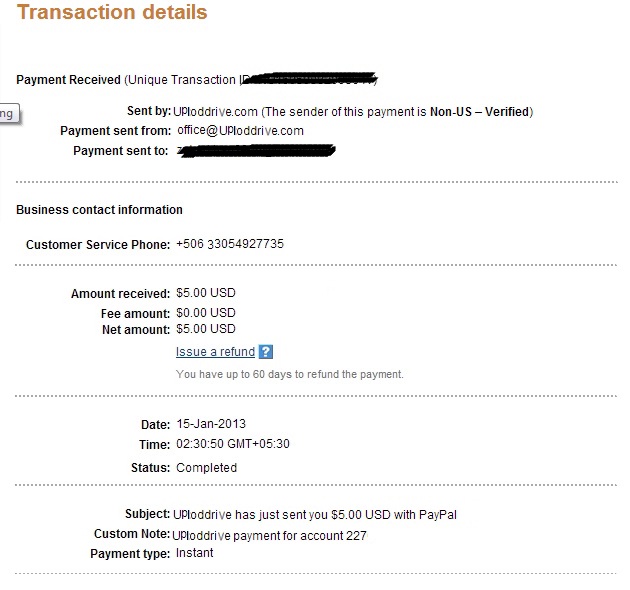This screenshot has width=630, height=590.
Task: Click the redacted transaction ID
Action: coord(309,78)
